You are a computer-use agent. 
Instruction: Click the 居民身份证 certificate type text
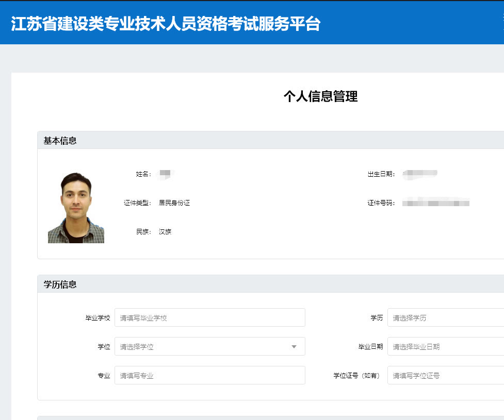174,203
